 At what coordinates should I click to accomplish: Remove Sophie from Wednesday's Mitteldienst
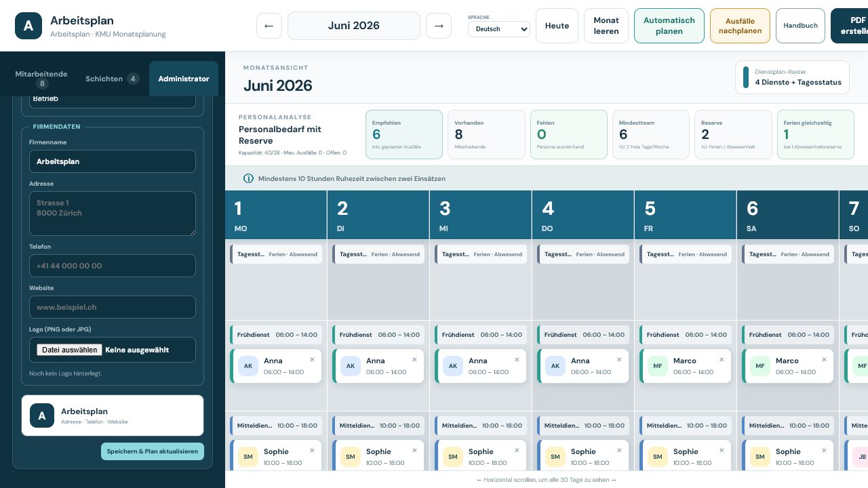[517, 451]
